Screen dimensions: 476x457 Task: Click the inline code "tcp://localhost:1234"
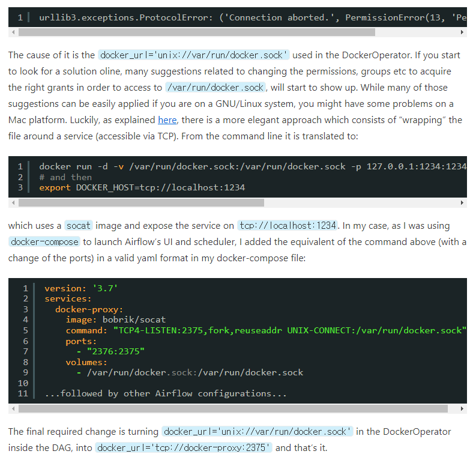tap(288, 226)
